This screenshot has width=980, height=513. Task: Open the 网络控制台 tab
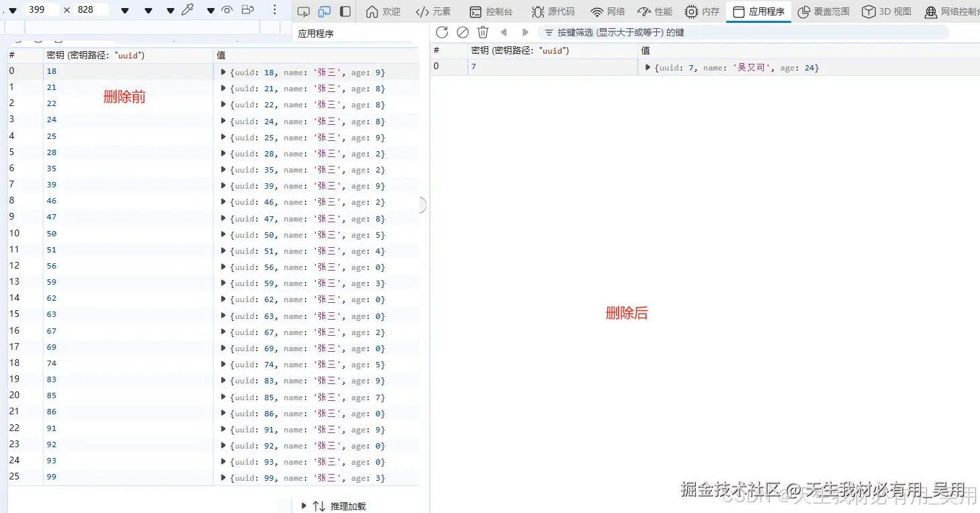coord(951,11)
